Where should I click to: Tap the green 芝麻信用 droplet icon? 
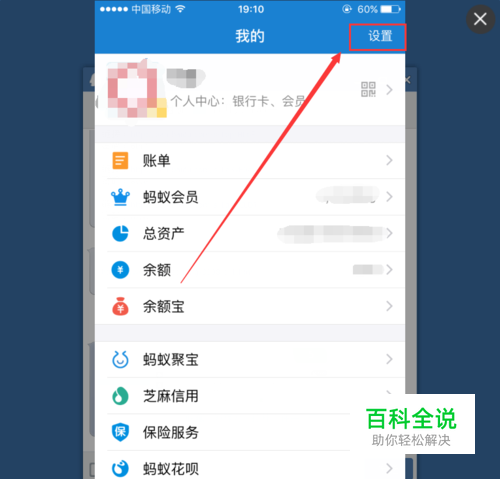(120, 396)
